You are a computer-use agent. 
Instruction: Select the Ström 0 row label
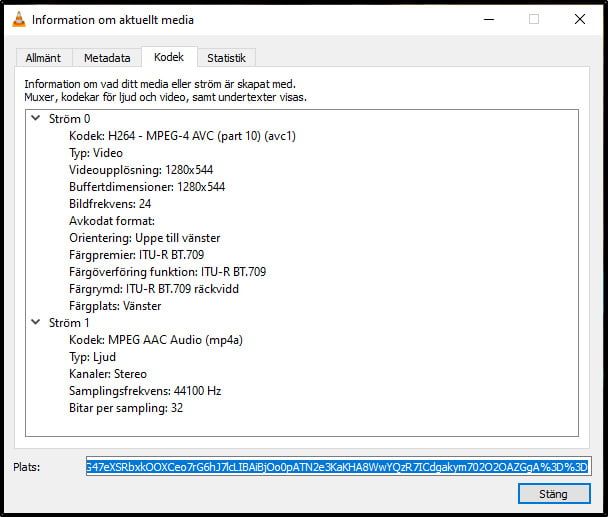pos(69,119)
